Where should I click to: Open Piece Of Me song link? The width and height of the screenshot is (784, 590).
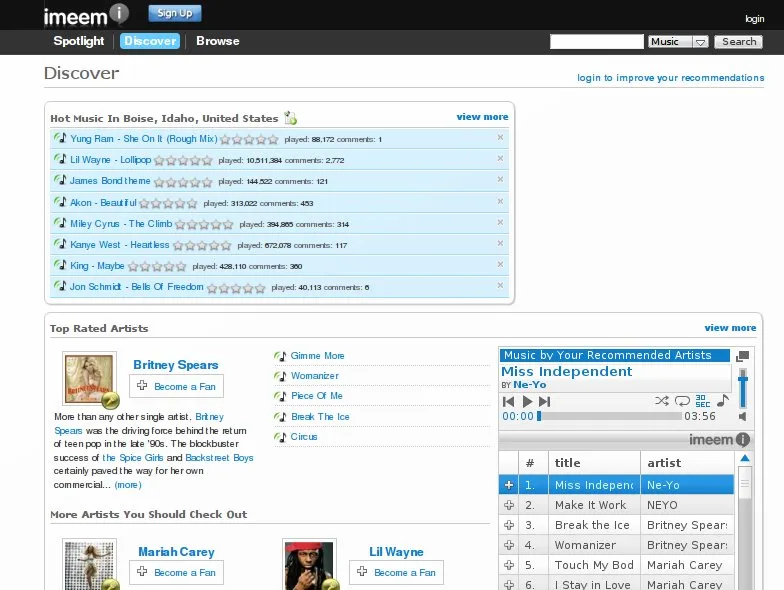tap(317, 396)
